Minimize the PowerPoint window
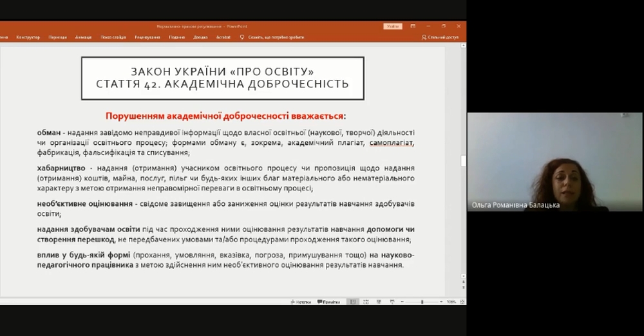 pos(428,26)
